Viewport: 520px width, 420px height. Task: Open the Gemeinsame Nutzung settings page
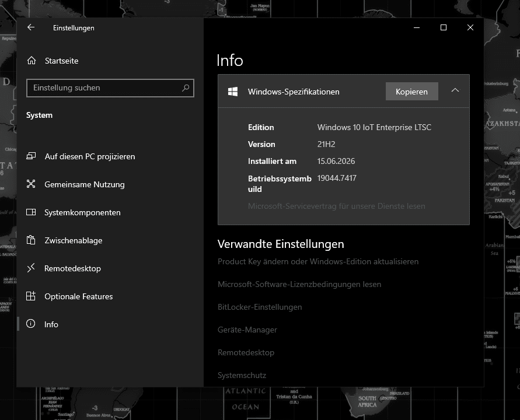(85, 184)
